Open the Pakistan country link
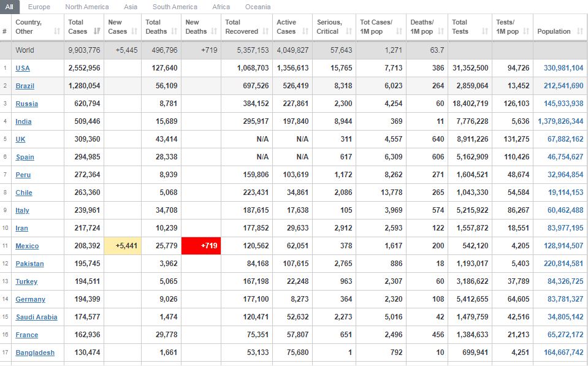588x366 pixels. click(x=29, y=264)
